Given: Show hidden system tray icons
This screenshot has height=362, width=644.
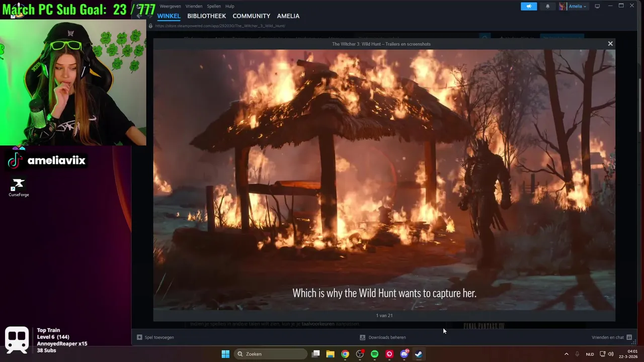Looking at the screenshot, I should (x=566, y=354).
